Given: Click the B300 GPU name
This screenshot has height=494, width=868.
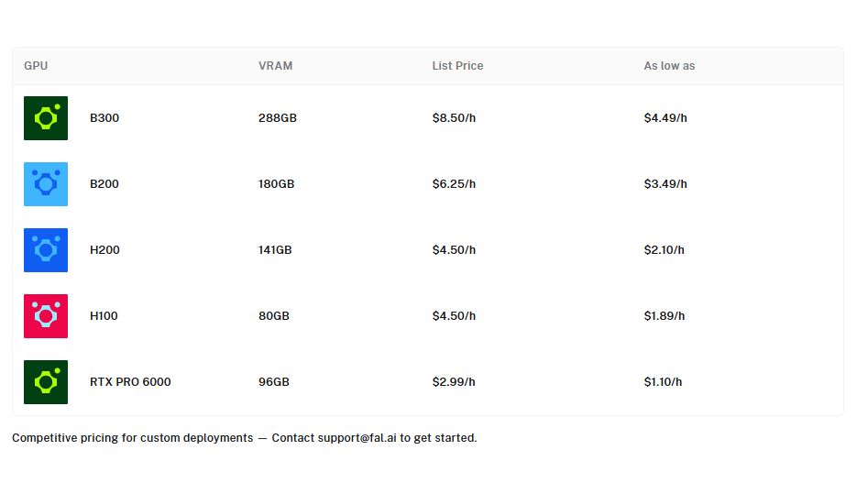Looking at the screenshot, I should pos(104,118).
